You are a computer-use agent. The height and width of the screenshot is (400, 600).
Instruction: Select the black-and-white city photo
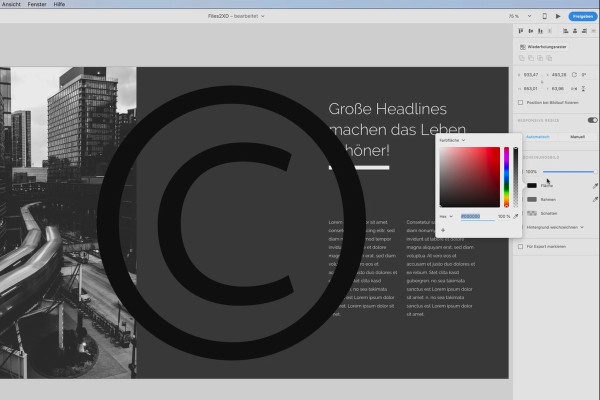[68, 223]
